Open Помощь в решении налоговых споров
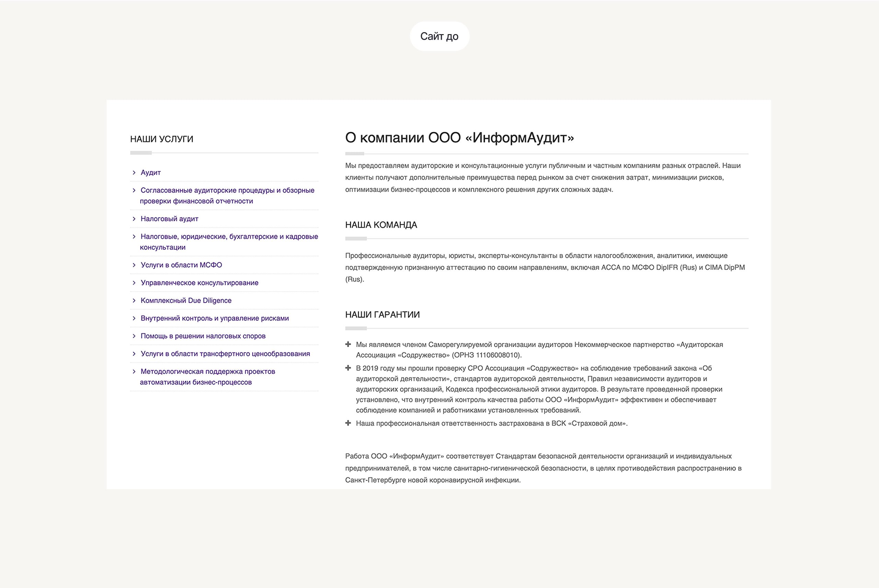The height and width of the screenshot is (588, 879). 203,336
